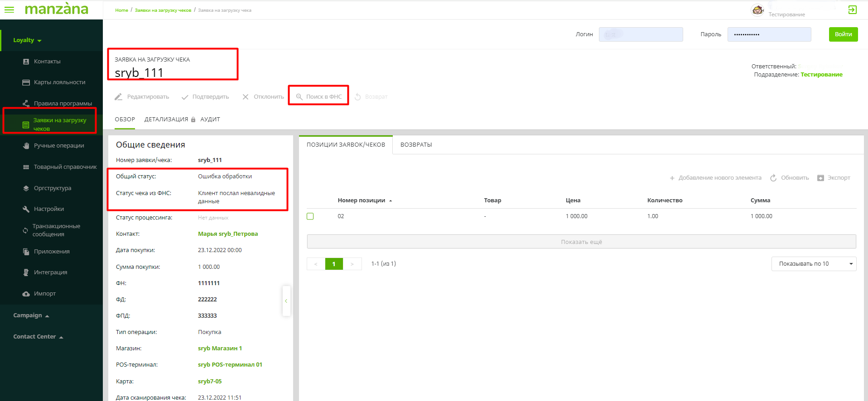Open the 'Показывать по 10' dropdown
This screenshot has height=401, width=868.
point(813,264)
